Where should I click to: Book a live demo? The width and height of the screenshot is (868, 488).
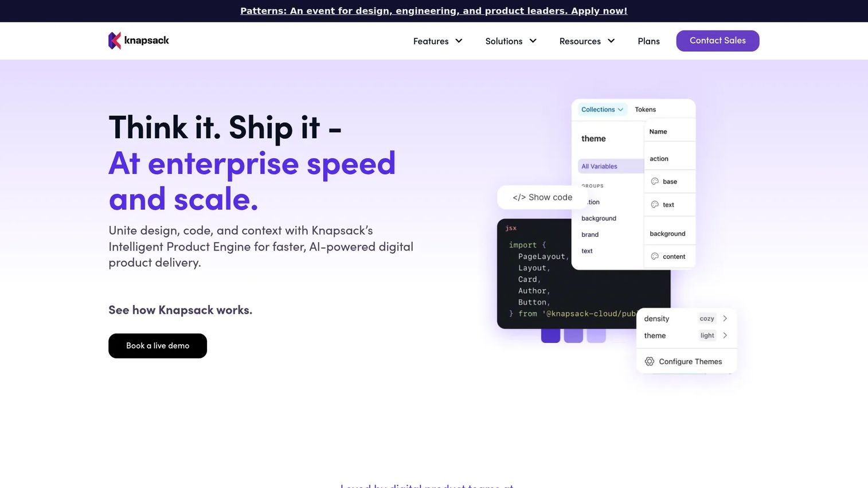coord(158,346)
